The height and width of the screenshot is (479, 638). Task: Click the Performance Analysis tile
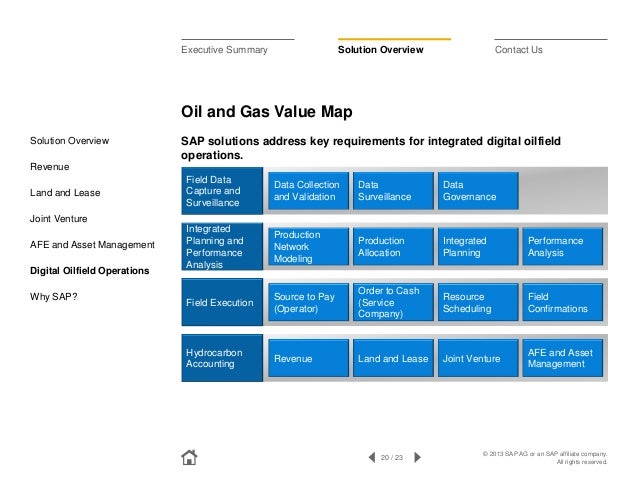[562, 247]
